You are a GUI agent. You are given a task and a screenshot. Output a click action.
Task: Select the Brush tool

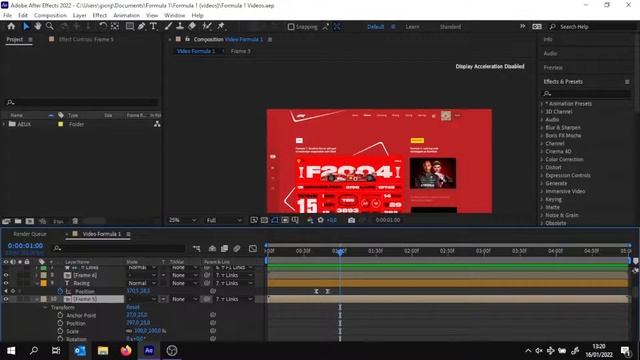click(168, 26)
